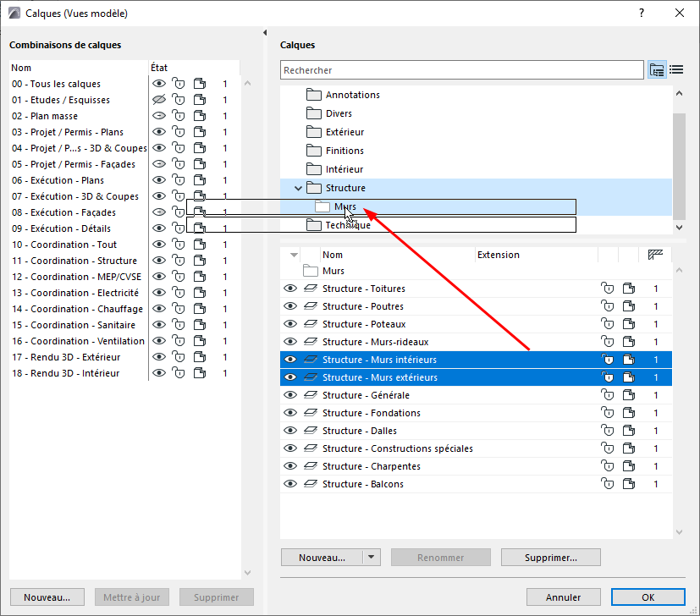The width and height of the screenshot is (700, 616).
Task: Open the sort dropdown arrow in layer list header
Action: pos(294,255)
